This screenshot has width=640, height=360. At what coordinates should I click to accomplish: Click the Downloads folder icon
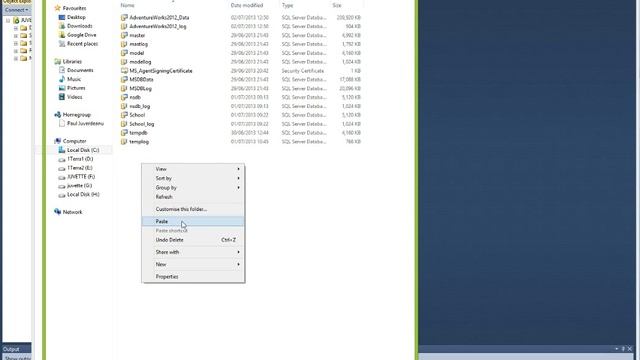(x=62, y=26)
